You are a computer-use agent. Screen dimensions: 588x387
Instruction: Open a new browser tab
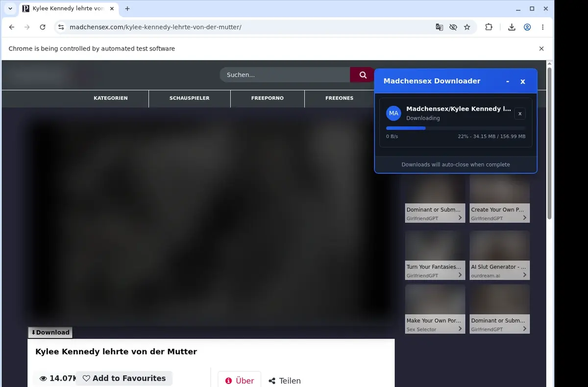(x=127, y=9)
